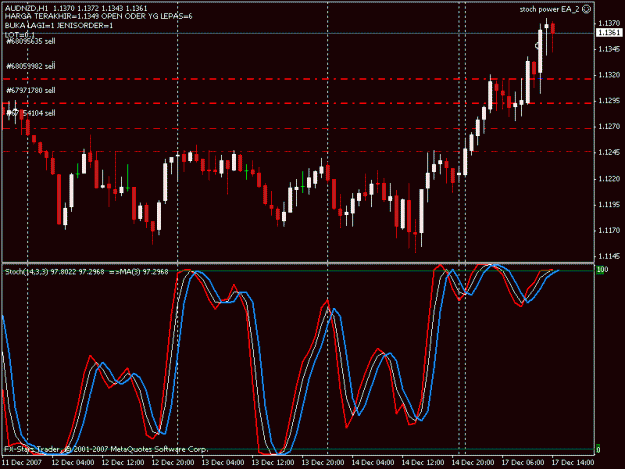Click the '12 Dec 12:00' time axis label

click(x=123, y=463)
